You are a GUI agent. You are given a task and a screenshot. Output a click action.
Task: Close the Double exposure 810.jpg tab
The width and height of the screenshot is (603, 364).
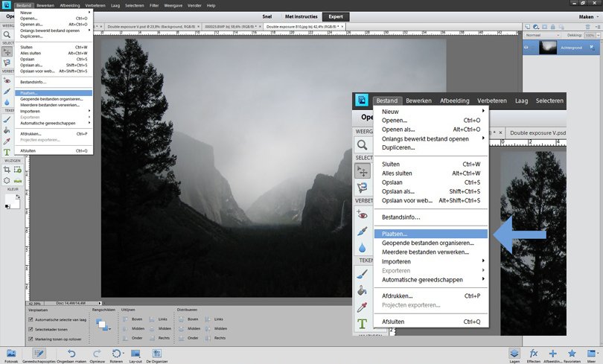coord(342,27)
